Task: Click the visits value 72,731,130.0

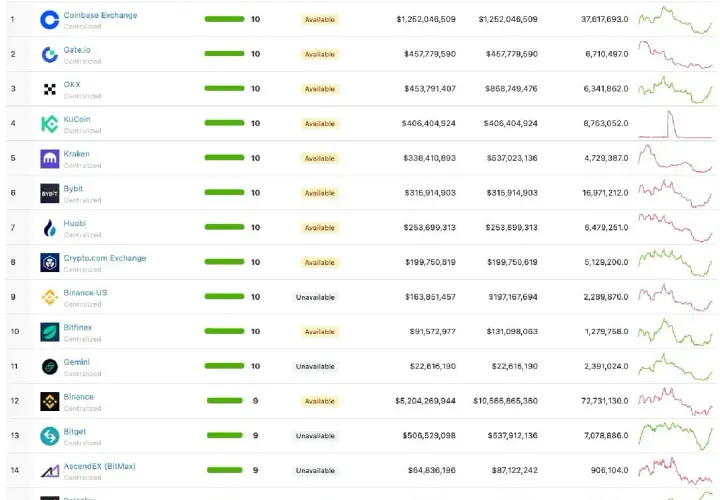Action: 605,401
